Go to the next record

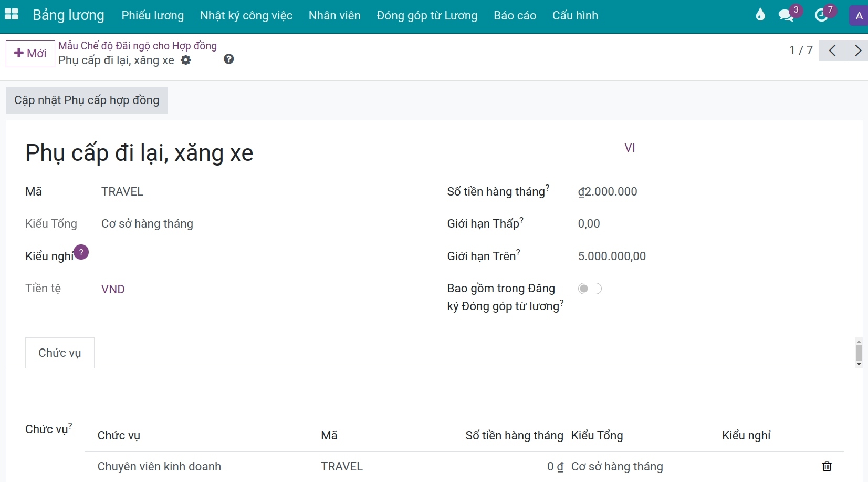(857, 50)
